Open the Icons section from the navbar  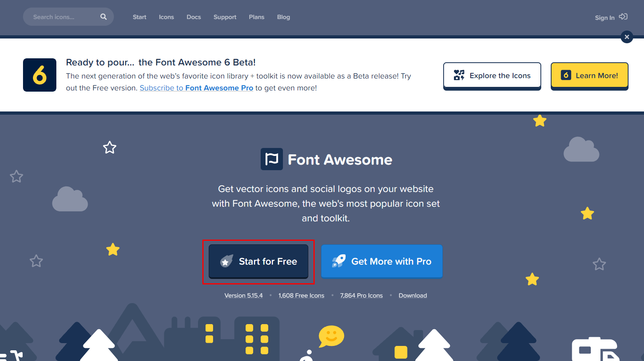click(166, 17)
